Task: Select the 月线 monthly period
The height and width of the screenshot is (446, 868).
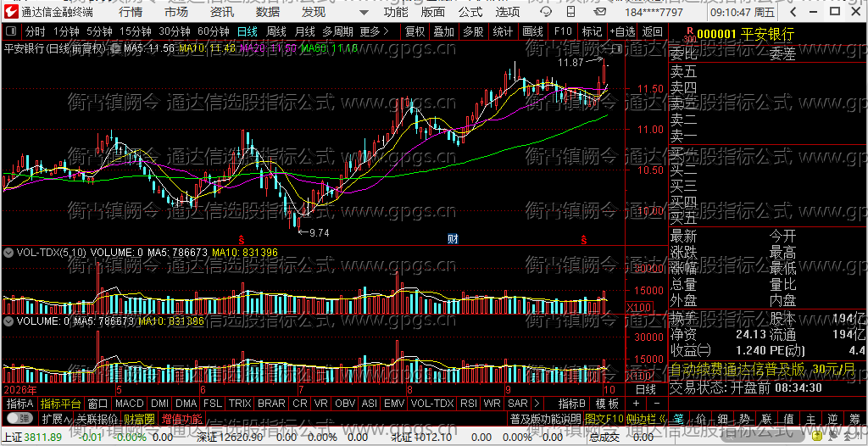Action: coord(304,31)
